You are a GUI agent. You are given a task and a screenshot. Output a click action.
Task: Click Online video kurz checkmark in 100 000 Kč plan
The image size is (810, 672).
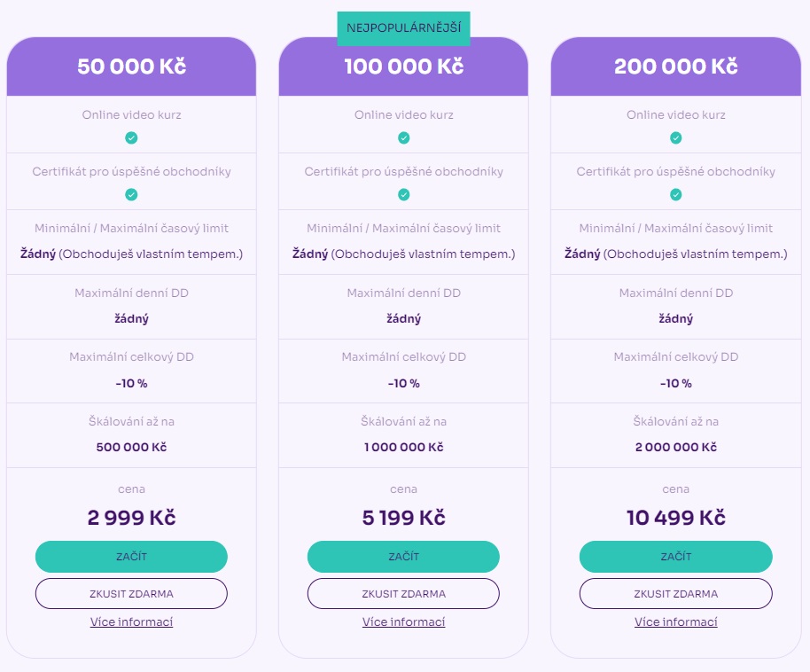[403, 138]
